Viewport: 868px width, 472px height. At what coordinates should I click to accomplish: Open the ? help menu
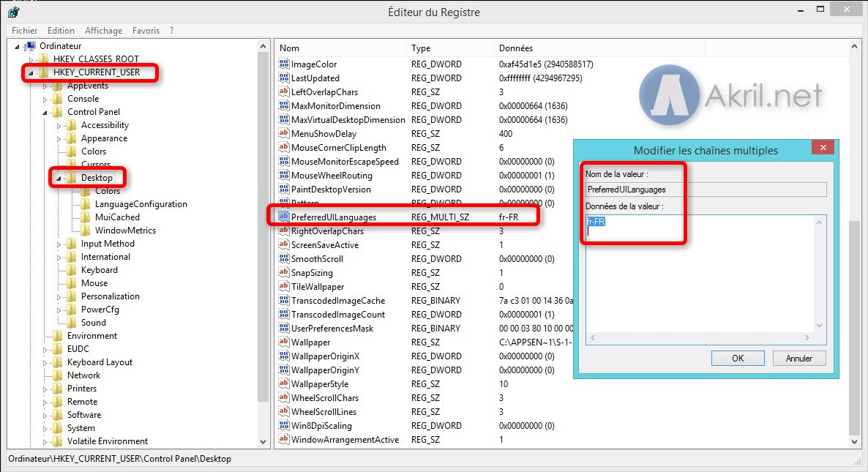(x=171, y=31)
